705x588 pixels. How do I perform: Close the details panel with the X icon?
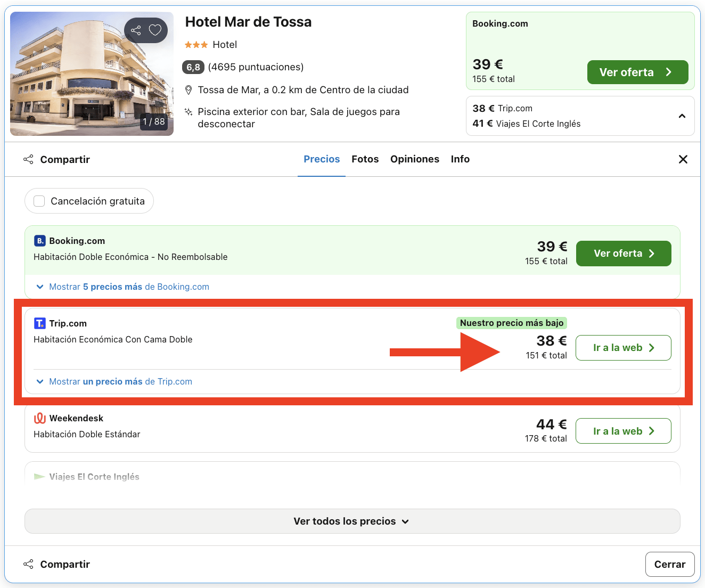(x=683, y=159)
